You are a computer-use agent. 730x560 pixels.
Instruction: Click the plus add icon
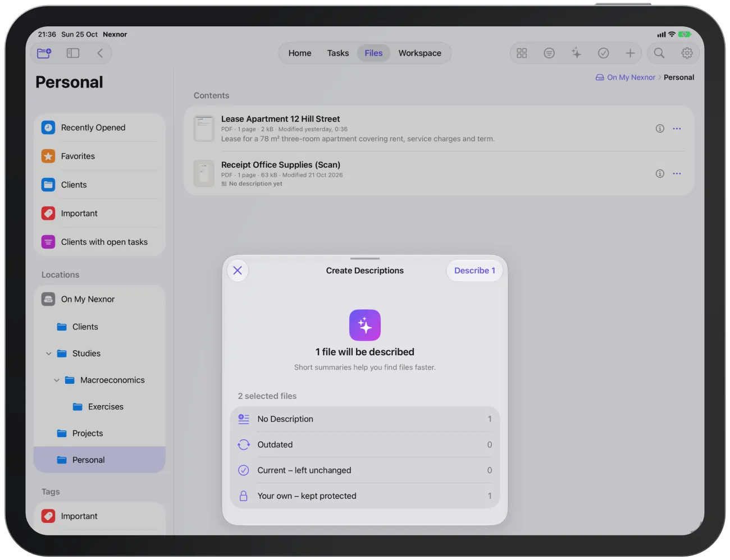click(x=630, y=53)
